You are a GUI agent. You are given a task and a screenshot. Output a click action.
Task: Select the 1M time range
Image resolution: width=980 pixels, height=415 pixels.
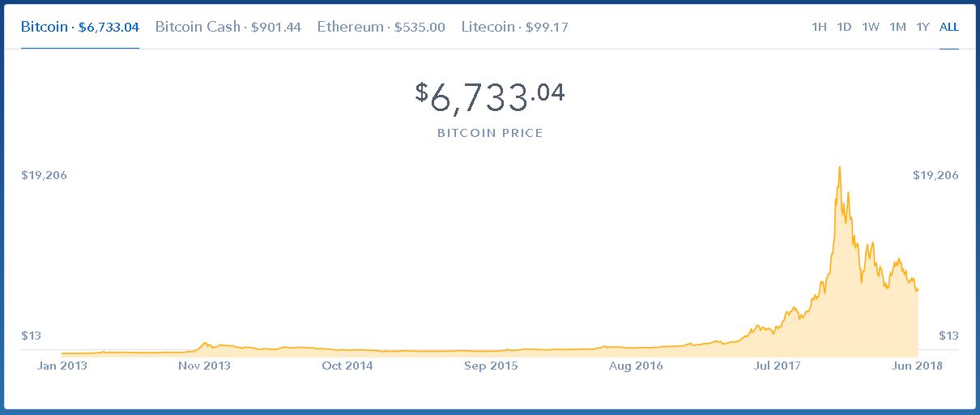(x=897, y=27)
